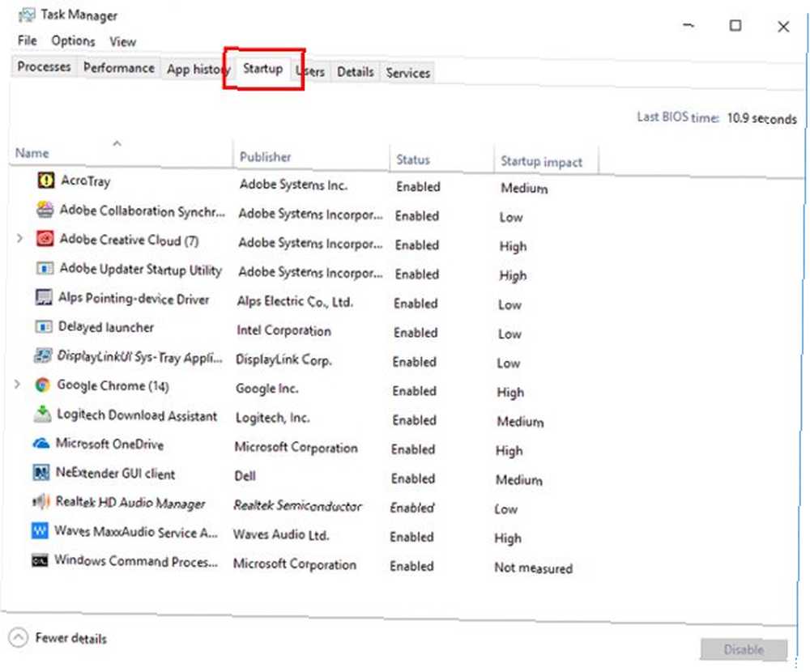
Task: Click the Google Inc. publisher cell
Action: pyautogui.click(x=267, y=389)
